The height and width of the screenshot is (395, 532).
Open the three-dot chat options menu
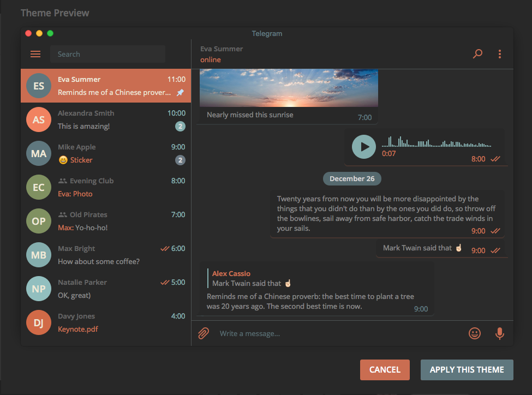pyautogui.click(x=500, y=54)
